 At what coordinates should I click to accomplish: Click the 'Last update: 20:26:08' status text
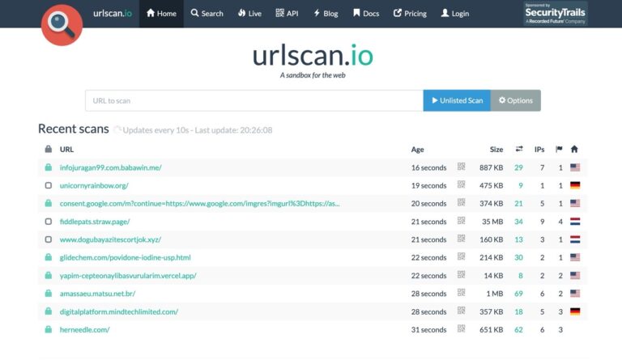pyautogui.click(x=233, y=130)
